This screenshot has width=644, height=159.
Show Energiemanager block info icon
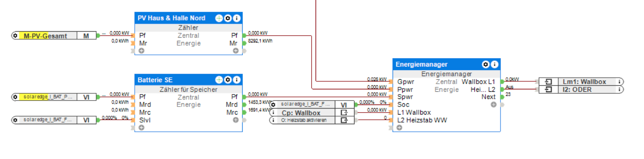[495, 64]
